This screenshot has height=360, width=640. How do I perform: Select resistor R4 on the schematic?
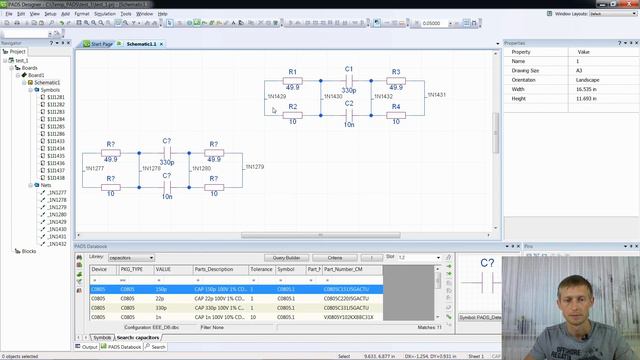(x=396, y=116)
